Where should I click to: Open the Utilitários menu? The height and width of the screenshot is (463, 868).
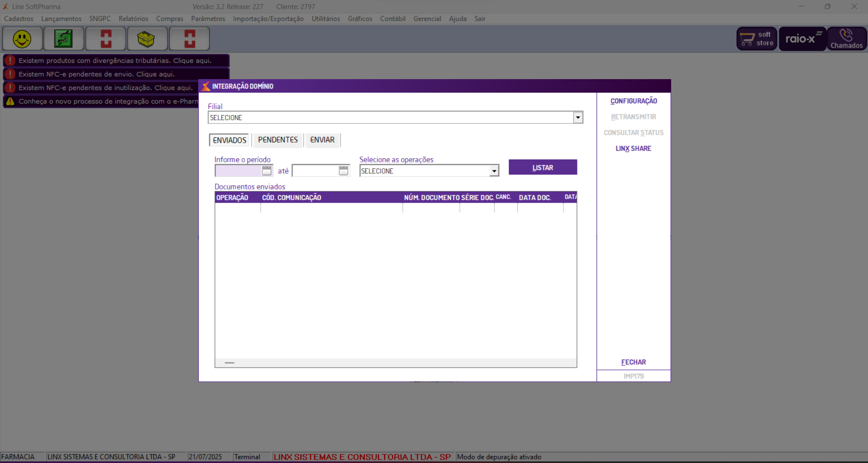point(326,19)
